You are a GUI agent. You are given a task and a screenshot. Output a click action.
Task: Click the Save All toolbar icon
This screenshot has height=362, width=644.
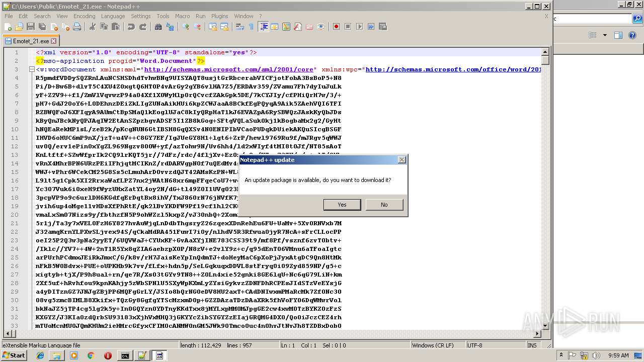[42, 27]
